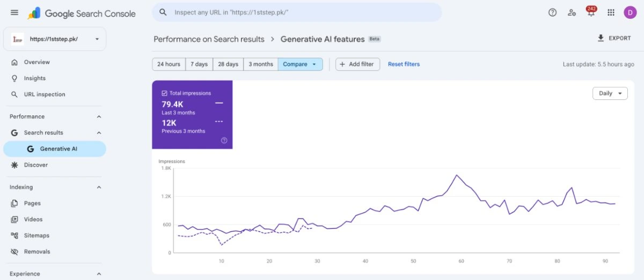The image size is (644, 280).
Task: Click 'Last update: 5.5 hours ago' text
Action: [598, 64]
